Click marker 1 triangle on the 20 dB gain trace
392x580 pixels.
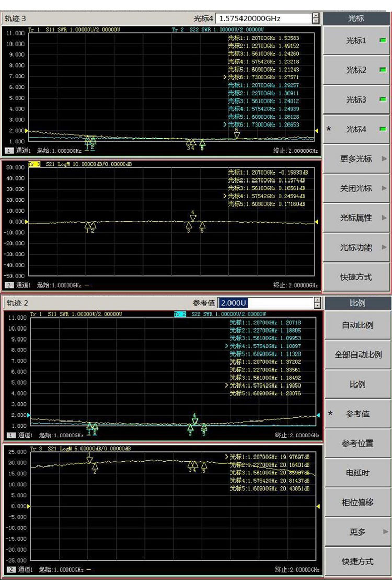click(89, 460)
